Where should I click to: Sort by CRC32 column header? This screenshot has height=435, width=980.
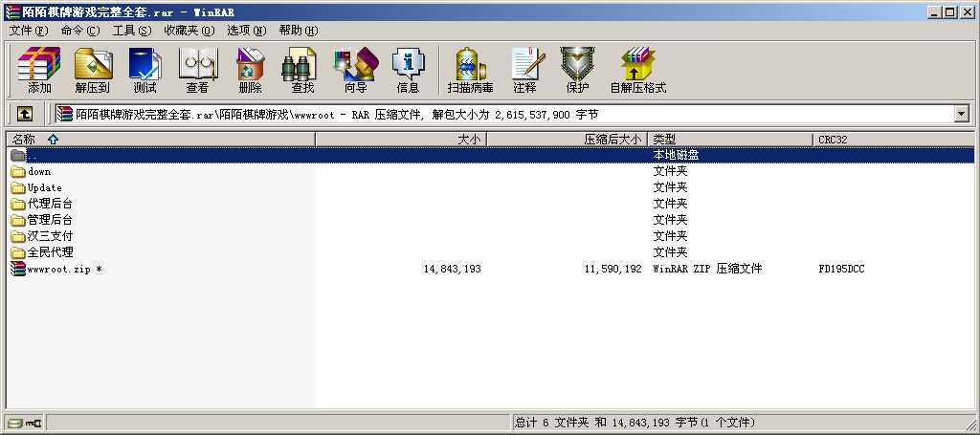point(893,140)
